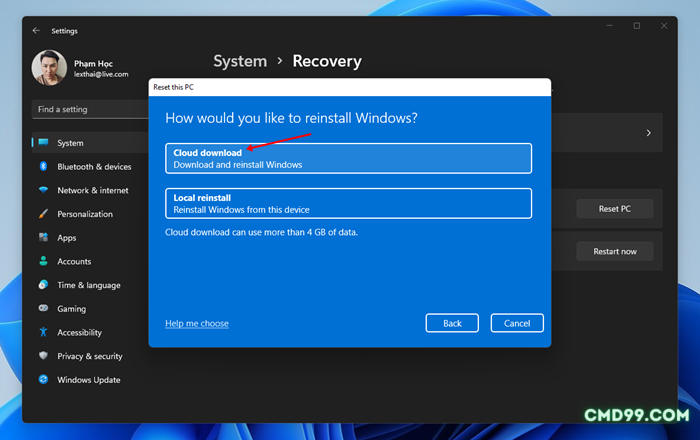The width and height of the screenshot is (700, 440).
Task: Click the Bluetooth & devices icon
Action: pyautogui.click(x=43, y=166)
